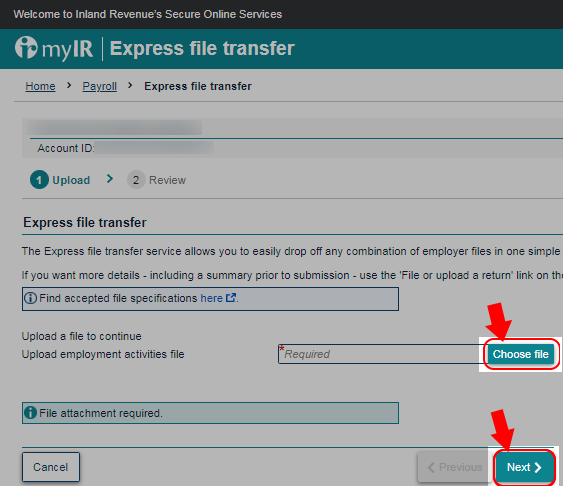Go to Home breadcrumb link
Image resolution: width=563 pixels, height=486 pixels.
click(x=40, y=86)
